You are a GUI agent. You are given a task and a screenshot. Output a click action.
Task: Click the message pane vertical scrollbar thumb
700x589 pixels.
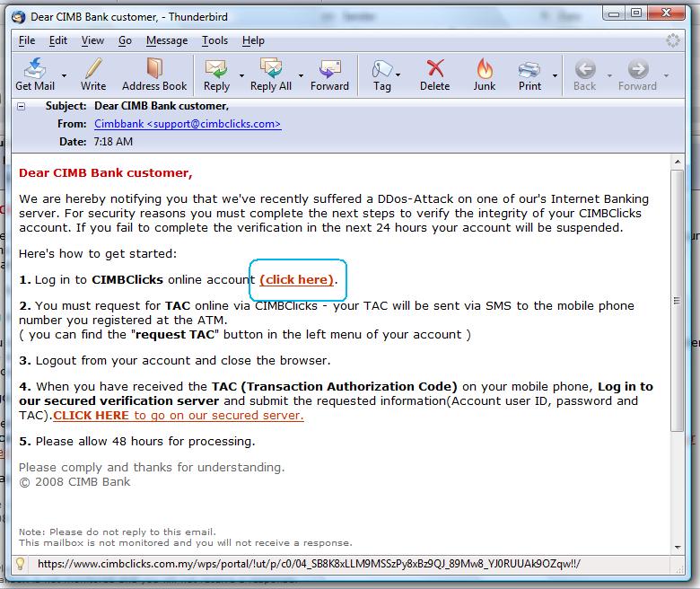point(678,300)
